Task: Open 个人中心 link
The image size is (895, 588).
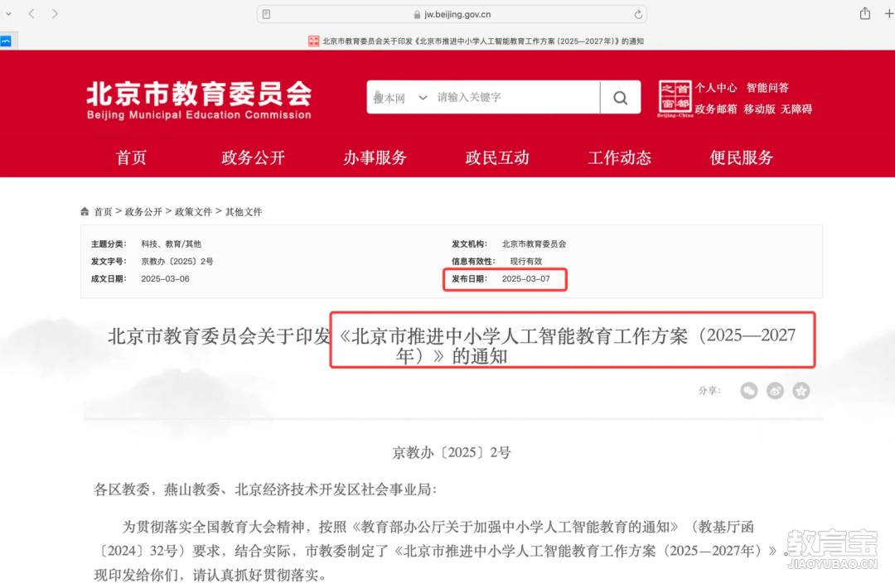Action: pos(716,88)
